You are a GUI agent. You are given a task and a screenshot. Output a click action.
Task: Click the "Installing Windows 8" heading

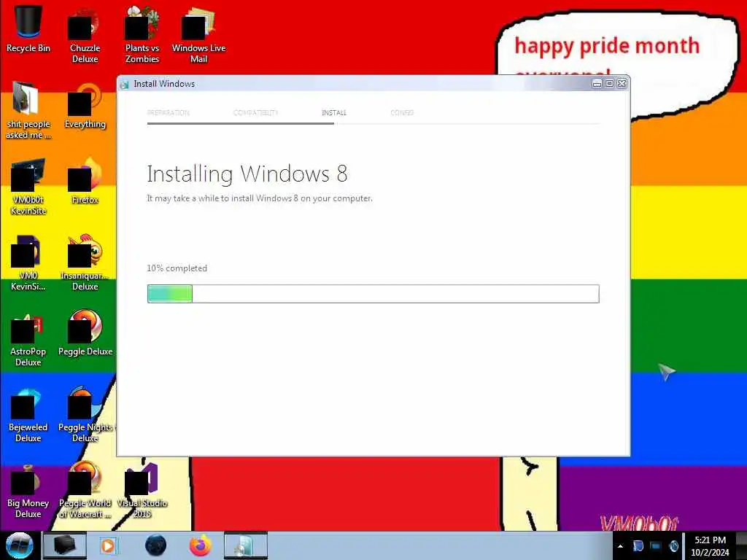247,174
